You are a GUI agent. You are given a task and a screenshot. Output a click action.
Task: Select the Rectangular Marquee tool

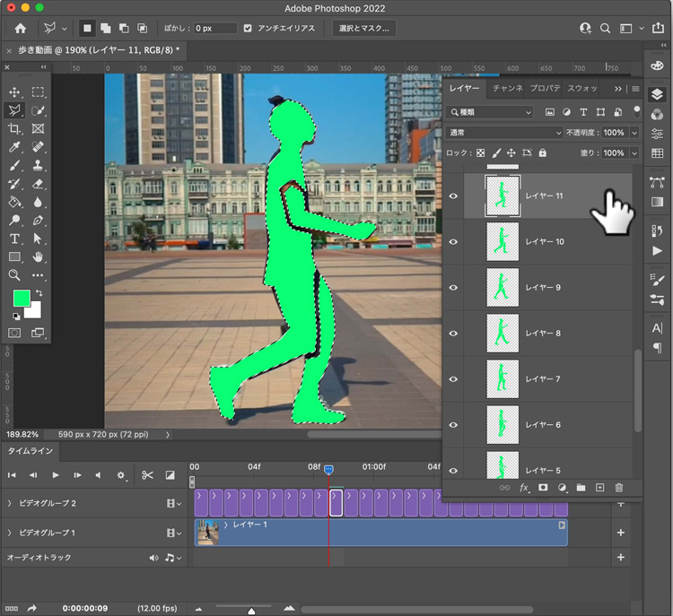38,92
